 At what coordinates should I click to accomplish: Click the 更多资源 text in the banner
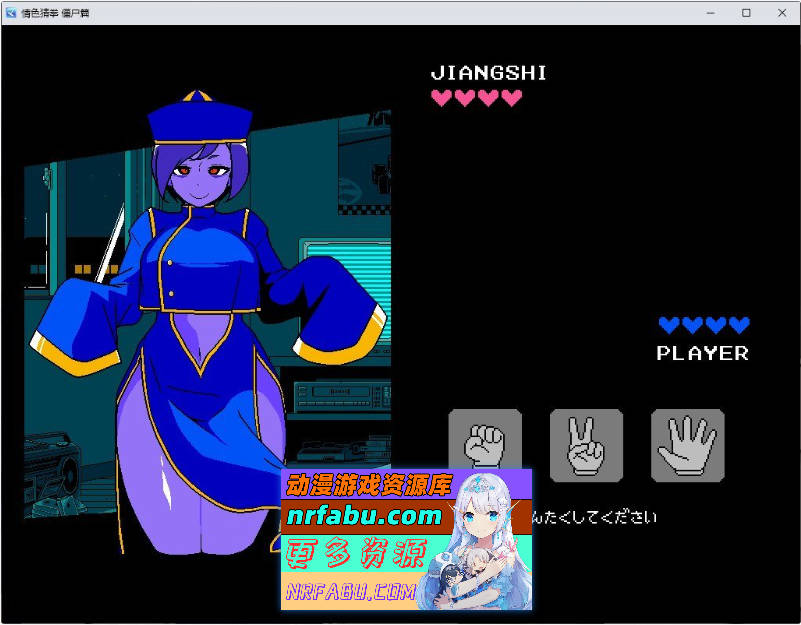coord(355,553)
